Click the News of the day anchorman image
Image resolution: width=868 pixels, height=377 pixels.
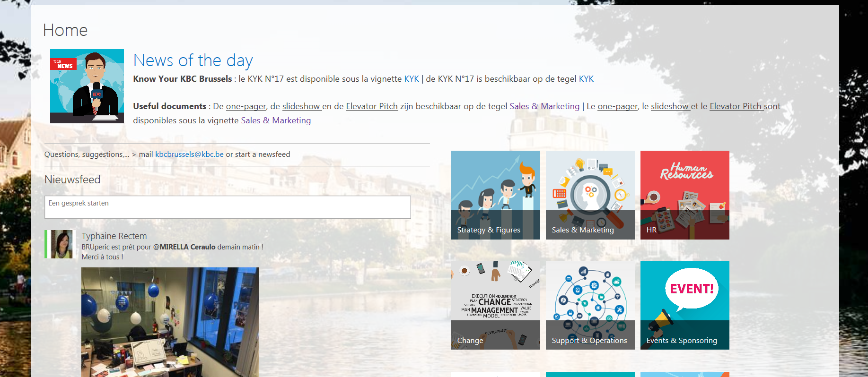tap(87, 86)
